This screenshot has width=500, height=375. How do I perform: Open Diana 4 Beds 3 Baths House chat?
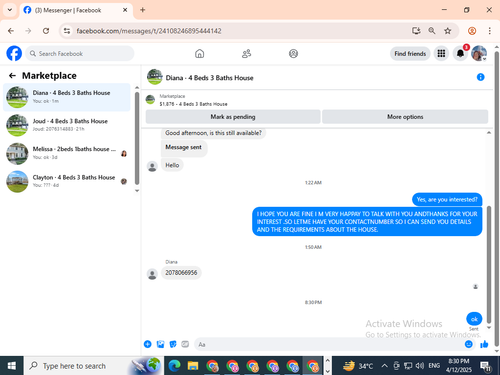pyautogui.click(x=67, y=97)
